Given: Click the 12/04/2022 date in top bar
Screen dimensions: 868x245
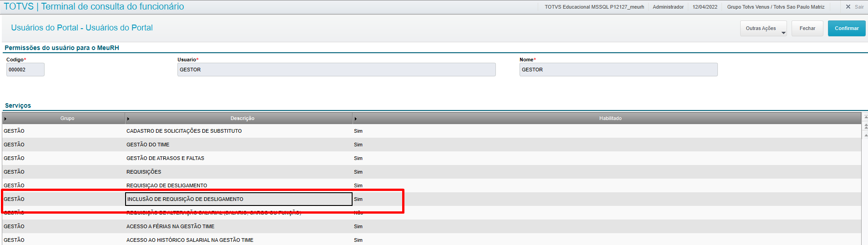Looking at the screenshot, I should tap(705, 7).
